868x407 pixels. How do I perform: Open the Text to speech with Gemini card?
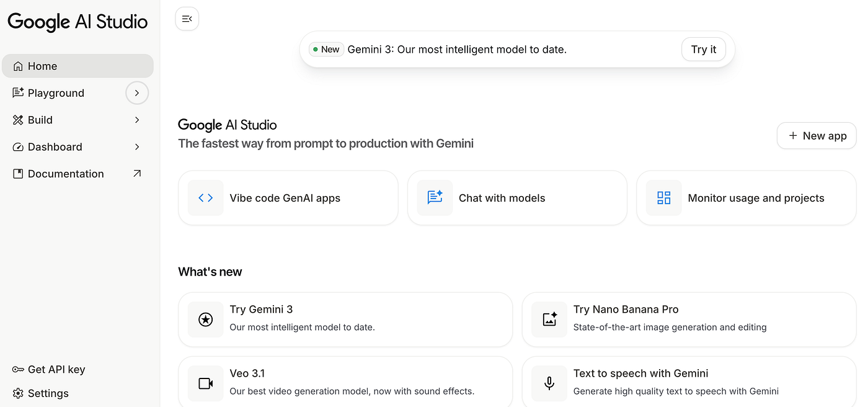[x=689, y=382]
